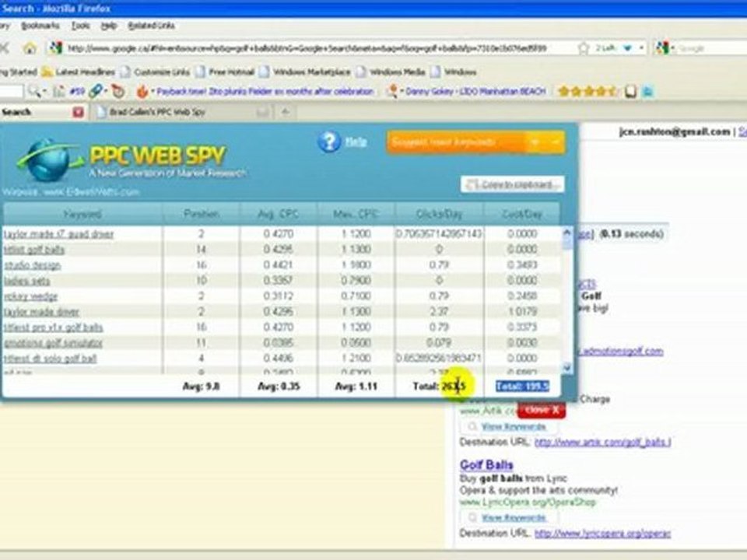The height and width of the screenshot is (560, 747).
Task: Click the blue question mark Help icon
Action: point(329,142)
